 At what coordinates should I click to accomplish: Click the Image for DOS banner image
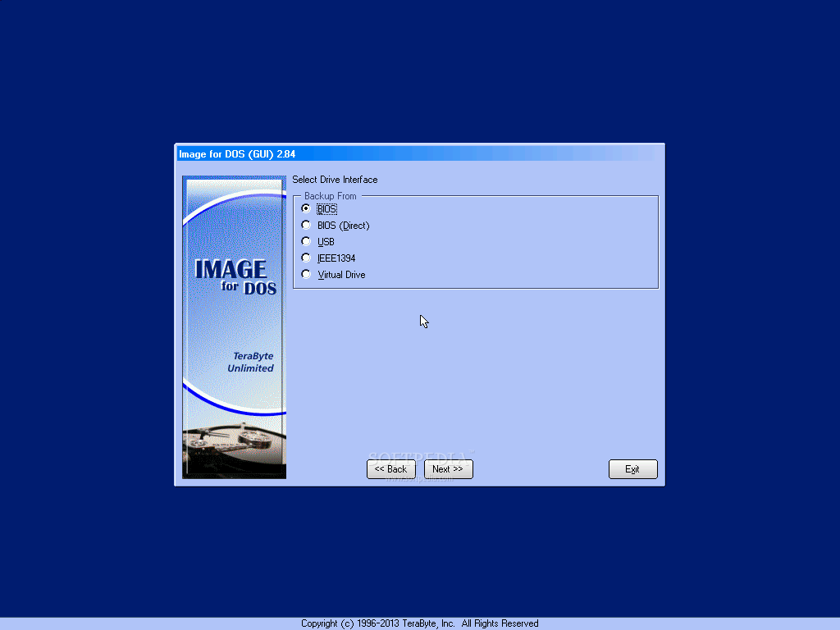(234, 326)
